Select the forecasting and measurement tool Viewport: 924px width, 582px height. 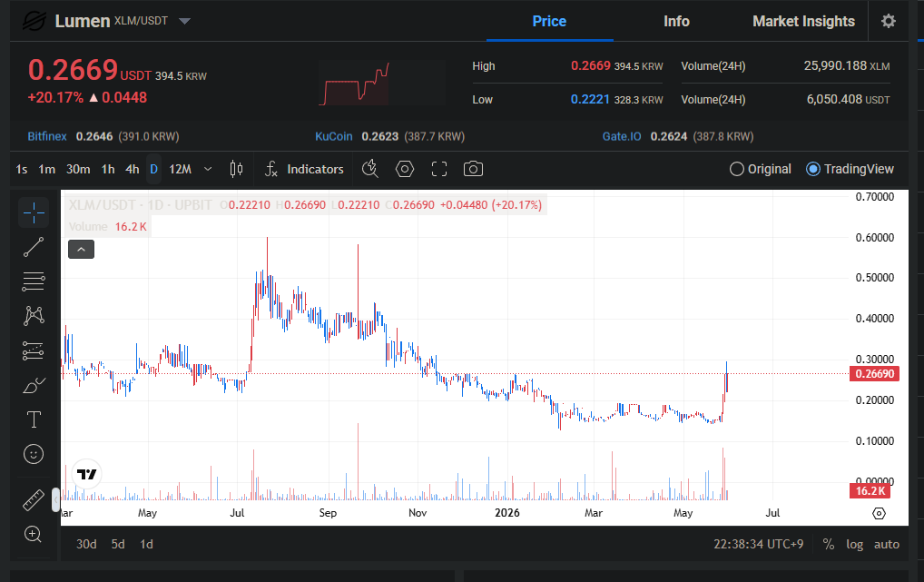coord(34,350)
